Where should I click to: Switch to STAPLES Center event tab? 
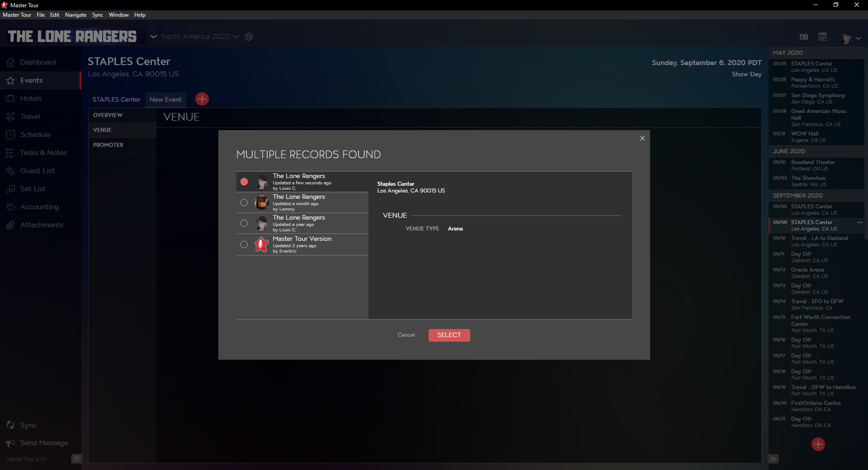click(x=117, y=99)
